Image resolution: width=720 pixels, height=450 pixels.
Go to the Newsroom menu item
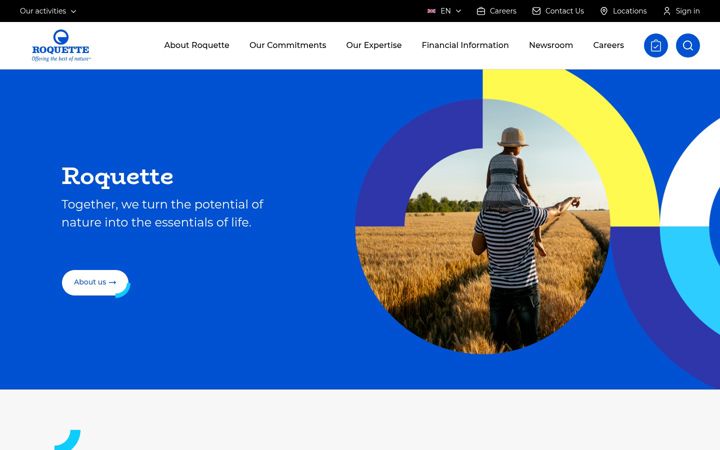click(551, 45)
